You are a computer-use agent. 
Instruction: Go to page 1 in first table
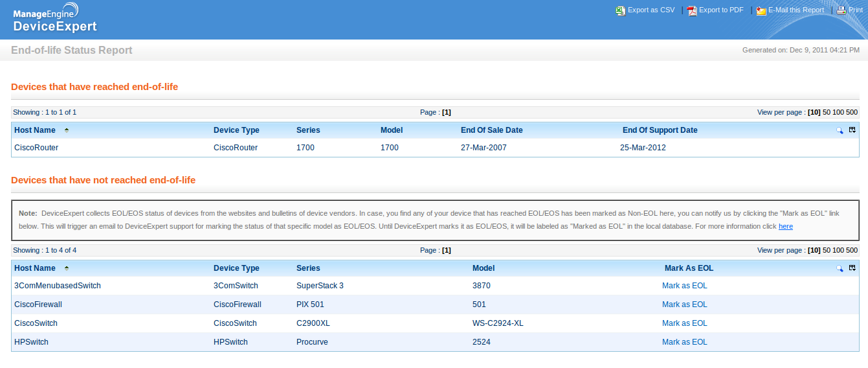447,113
